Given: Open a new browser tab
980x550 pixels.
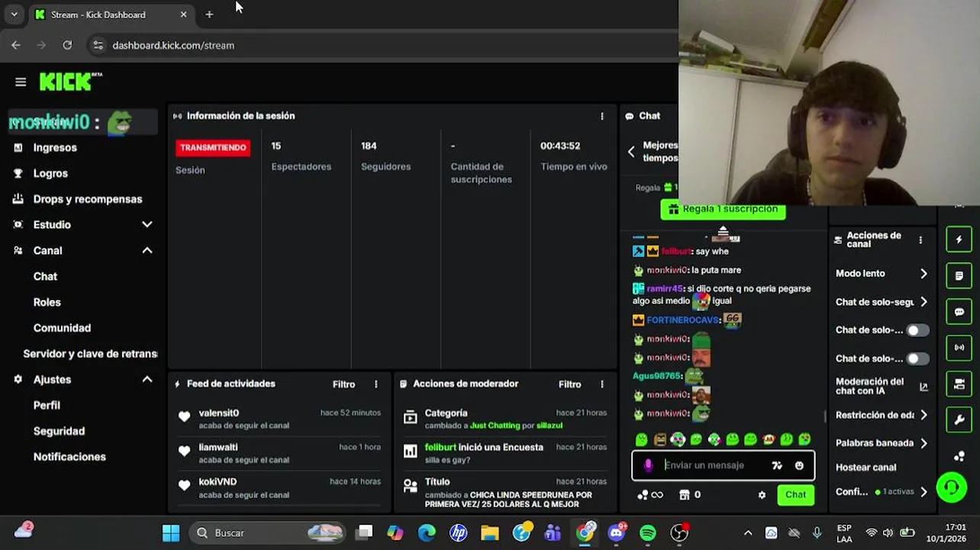Looking at the screenshot, I should 209,15.
